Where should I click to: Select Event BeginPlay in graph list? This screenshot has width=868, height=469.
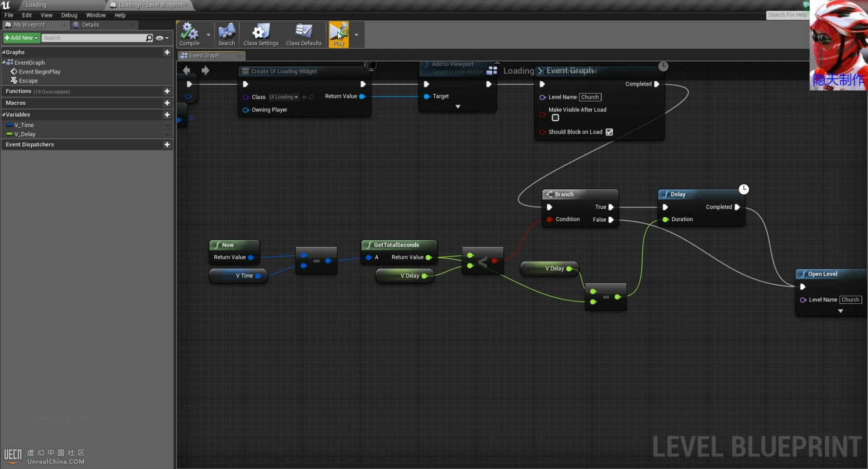39,72
